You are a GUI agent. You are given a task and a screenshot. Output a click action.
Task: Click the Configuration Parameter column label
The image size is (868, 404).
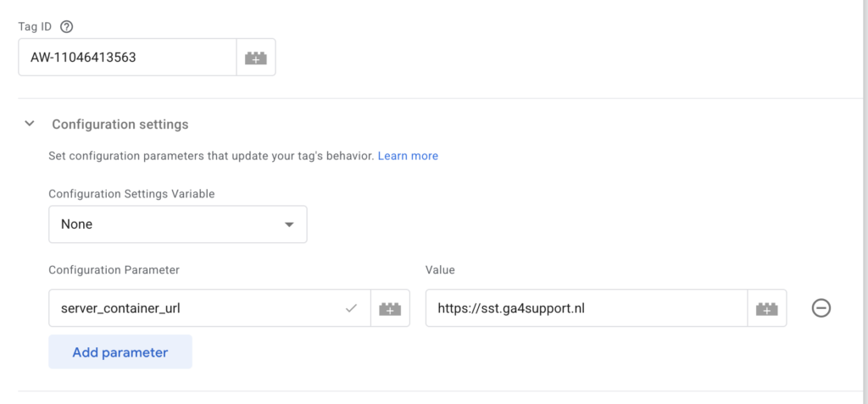114,270
